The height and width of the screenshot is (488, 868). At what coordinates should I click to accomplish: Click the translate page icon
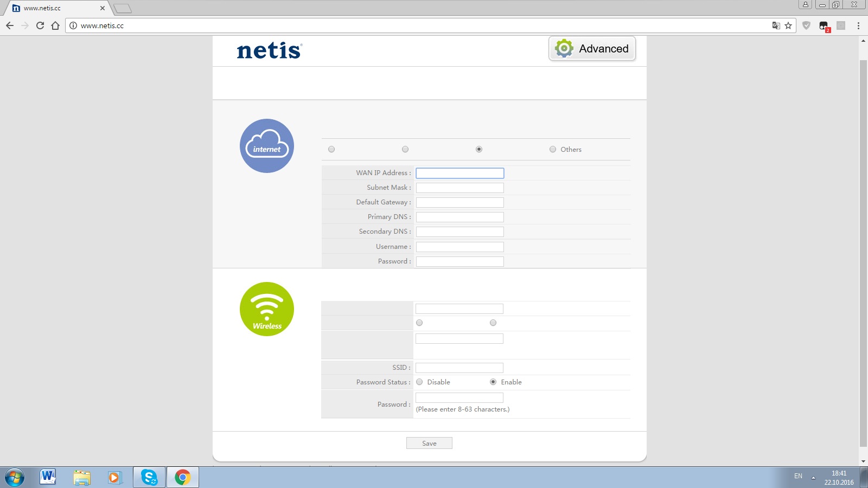coord(776,25)
